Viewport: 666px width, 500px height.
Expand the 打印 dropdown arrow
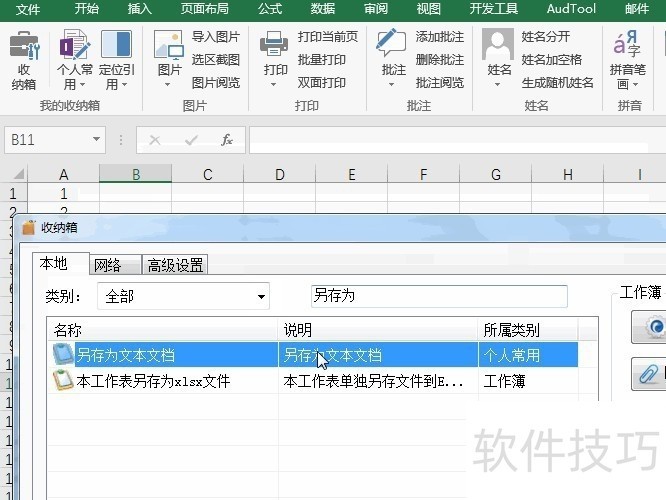pyautogui.click(x=273, y=85)
